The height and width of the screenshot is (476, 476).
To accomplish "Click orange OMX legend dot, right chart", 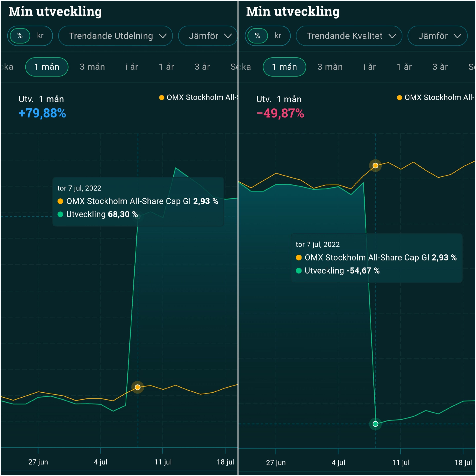I will pyautogui.click(x=399, y=98).
